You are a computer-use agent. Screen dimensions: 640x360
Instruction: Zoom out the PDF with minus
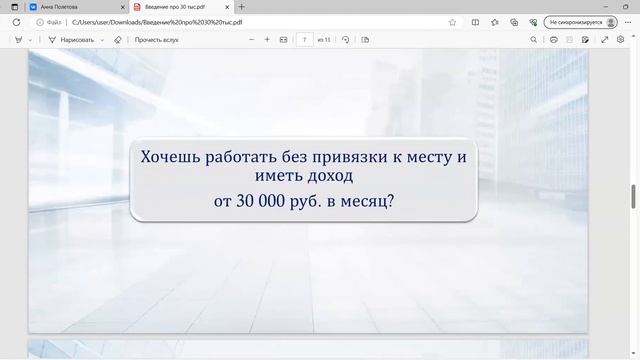(252, 40)
